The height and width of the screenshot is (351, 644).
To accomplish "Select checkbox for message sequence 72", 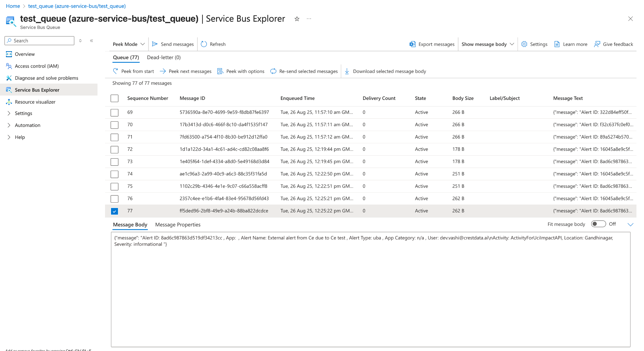I will [114, 149].
